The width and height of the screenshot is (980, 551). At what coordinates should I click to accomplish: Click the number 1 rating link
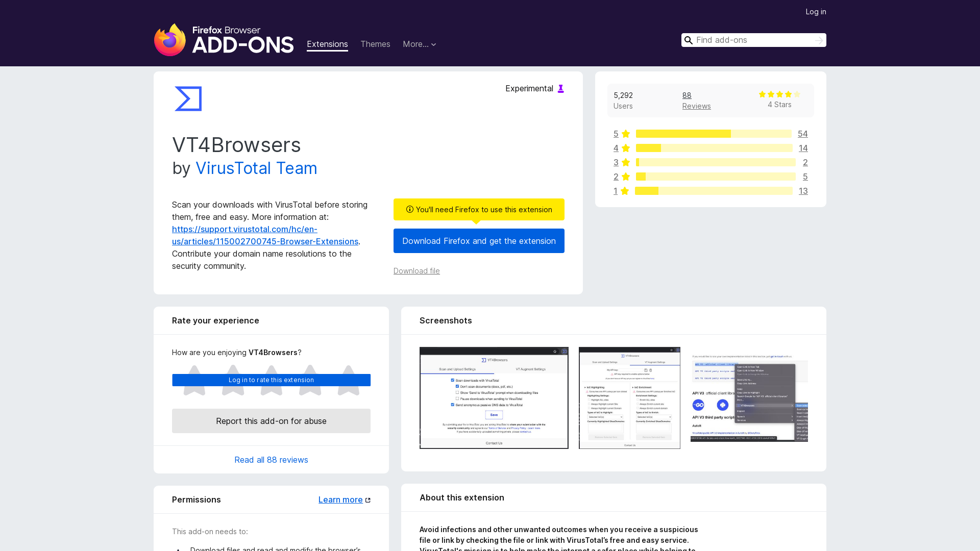click(616, 191)
